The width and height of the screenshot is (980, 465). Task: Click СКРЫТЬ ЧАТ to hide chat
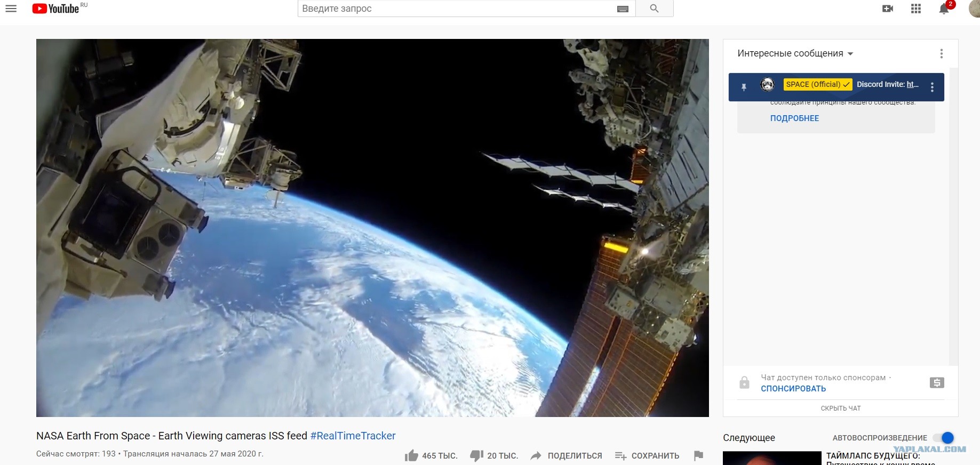pyautogui.click(x=841, y=408)
